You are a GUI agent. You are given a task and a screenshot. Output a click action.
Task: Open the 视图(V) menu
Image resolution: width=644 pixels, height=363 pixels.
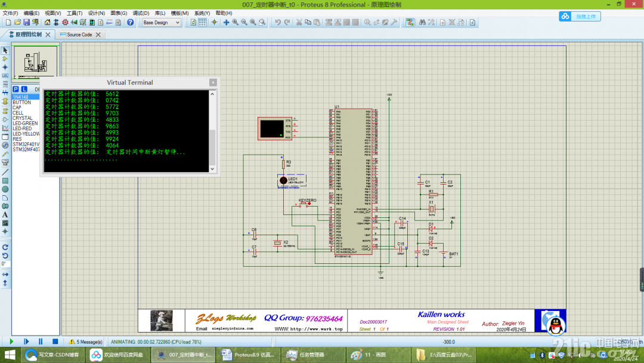[x=53, y=13]
